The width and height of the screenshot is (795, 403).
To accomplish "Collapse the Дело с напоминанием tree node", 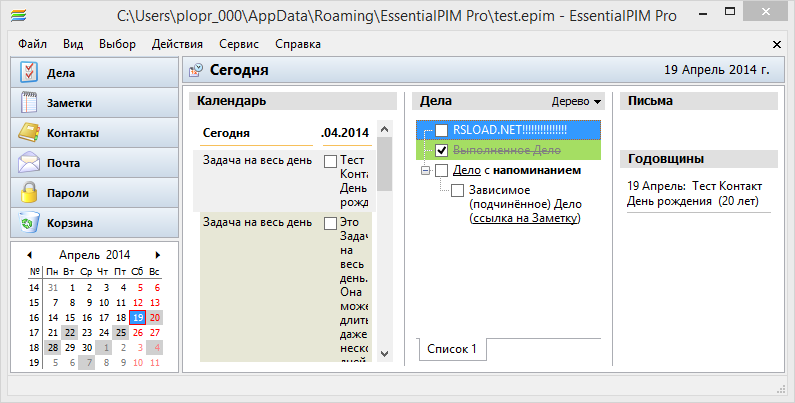I will [x=426, y=170].
